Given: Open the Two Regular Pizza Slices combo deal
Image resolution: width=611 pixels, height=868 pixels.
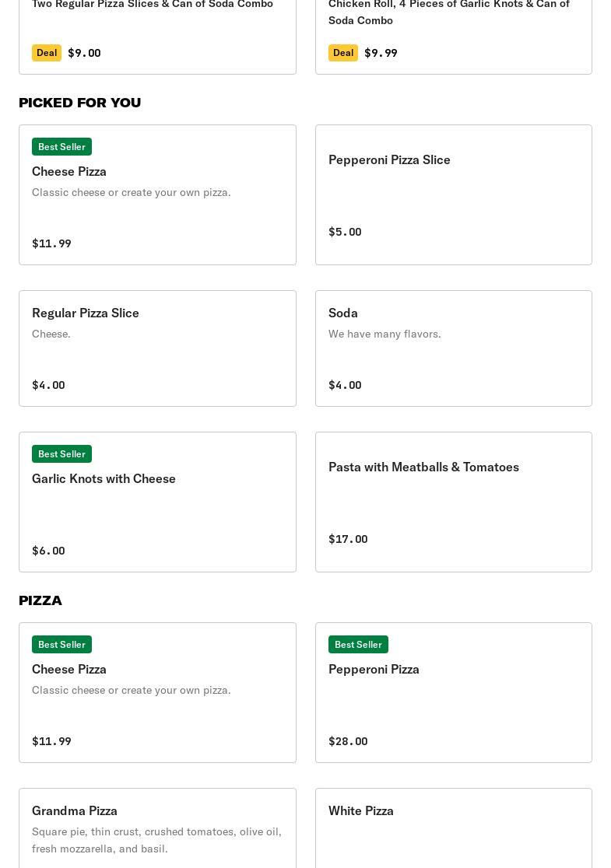Looking at the screenshot, I should tap(157, 31).
